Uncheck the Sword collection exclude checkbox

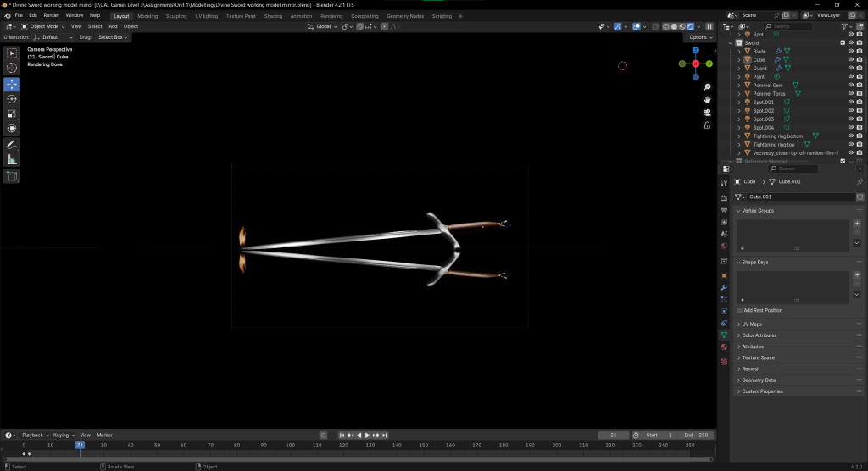[842, 42]
